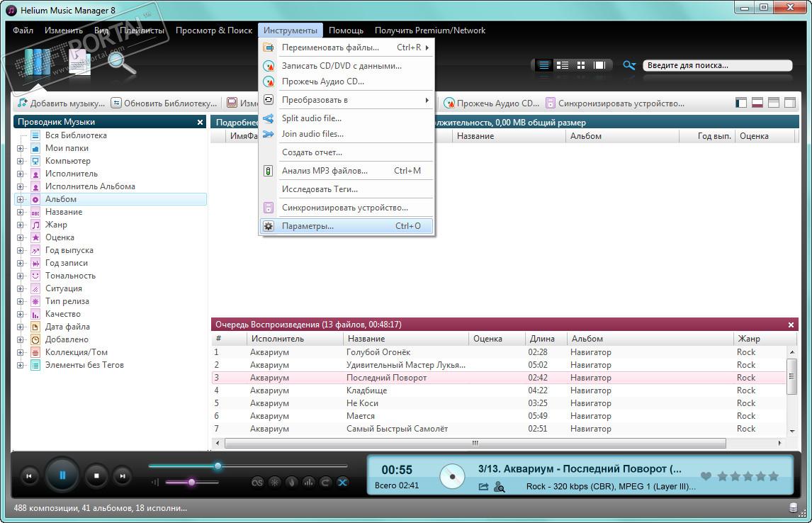Click the search input field
This screenshot has width=812, height=523.
[x=717, y=65]
